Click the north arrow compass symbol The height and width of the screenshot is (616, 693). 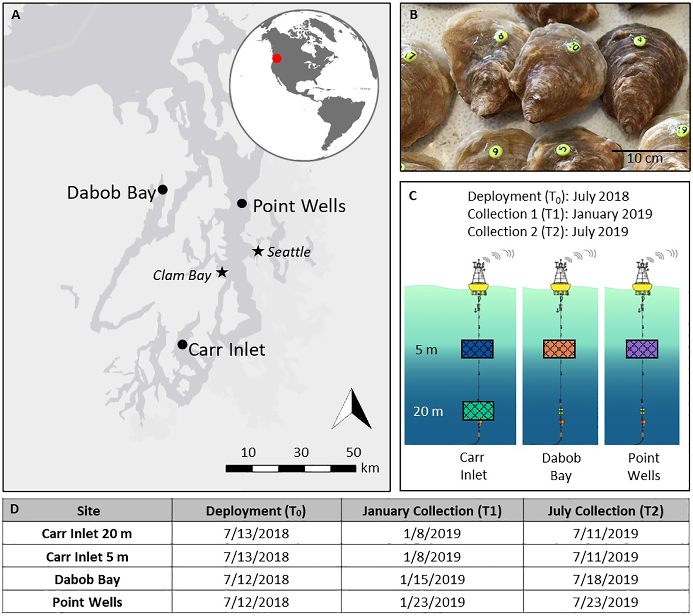[x=352, y=409]
